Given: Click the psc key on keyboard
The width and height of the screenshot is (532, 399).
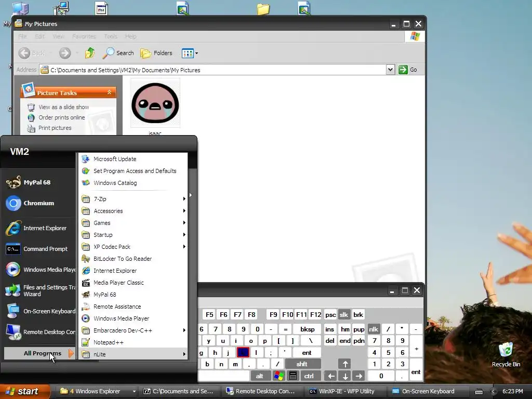Looking at the screenshot, I should pos(330,314).
